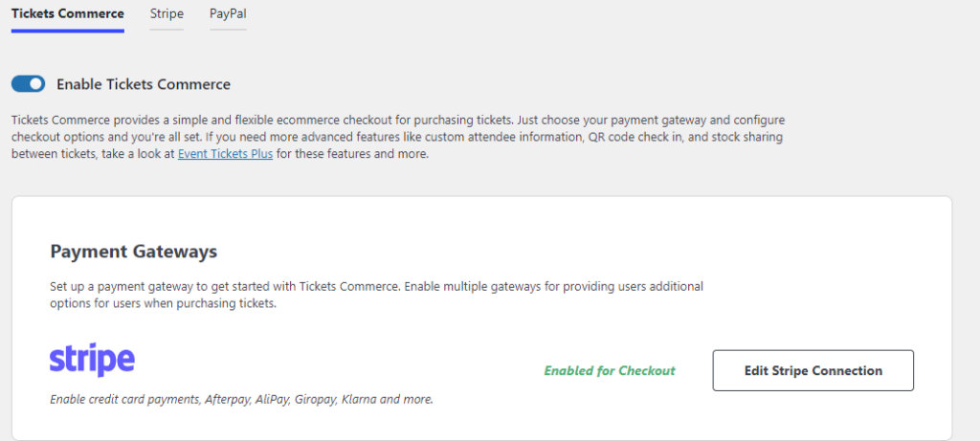Switch to the PayPal tab
Image resolution: width=980 pixels, height=441 pixels.
tap(228, 14)
